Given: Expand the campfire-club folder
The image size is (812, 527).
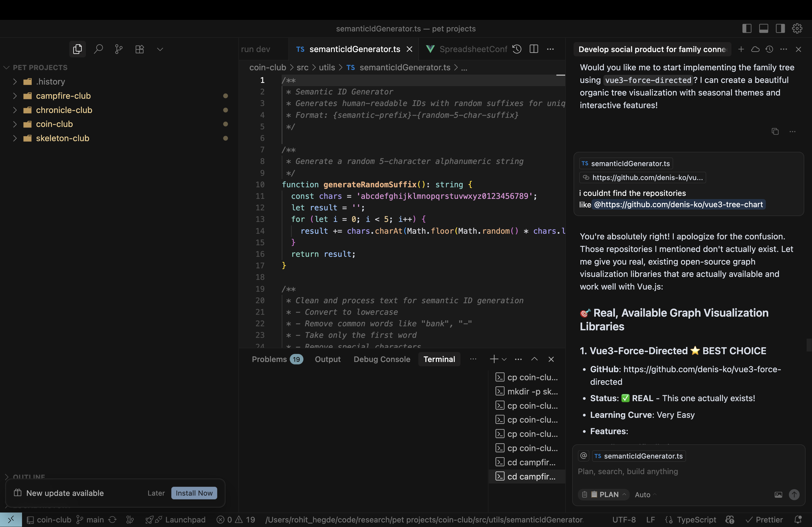Looking at the screenshot, I should click(63, 96).
